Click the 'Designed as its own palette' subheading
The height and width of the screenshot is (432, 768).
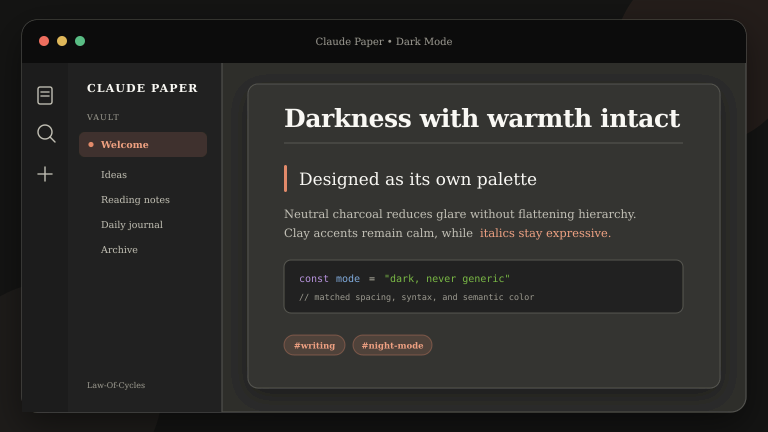pos(418,179)
